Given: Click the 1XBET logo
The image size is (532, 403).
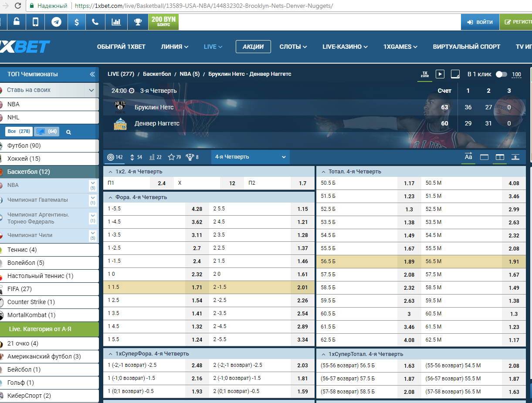Looking at the screenshot, I should tap(25, 47).
